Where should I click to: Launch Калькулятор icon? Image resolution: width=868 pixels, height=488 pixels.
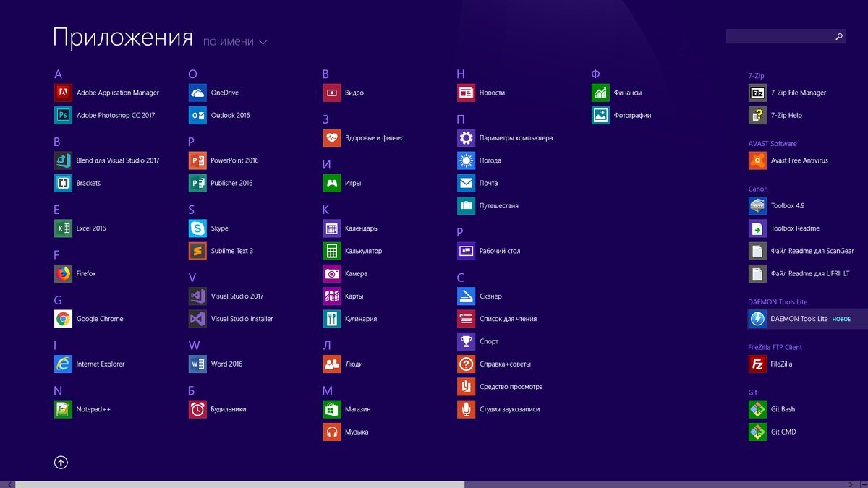click(332, 251)
